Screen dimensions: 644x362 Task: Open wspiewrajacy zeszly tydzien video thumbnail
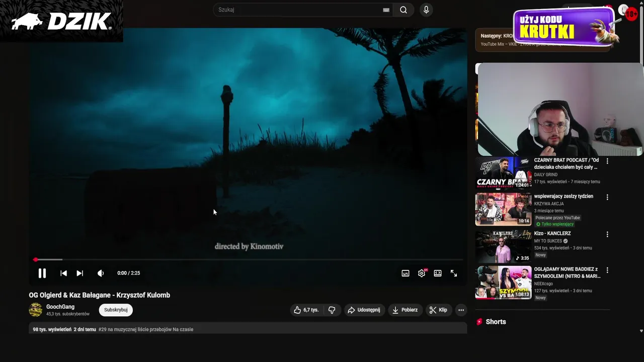(x=504, y=209)
